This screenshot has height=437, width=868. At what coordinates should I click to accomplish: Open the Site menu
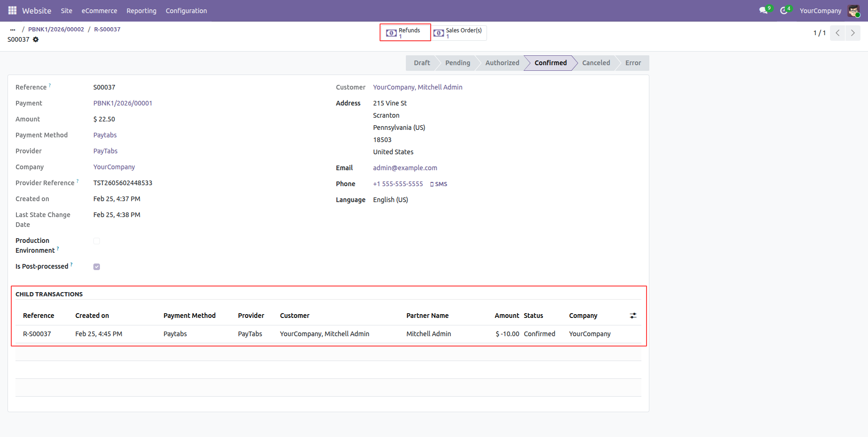click(67, 10)
